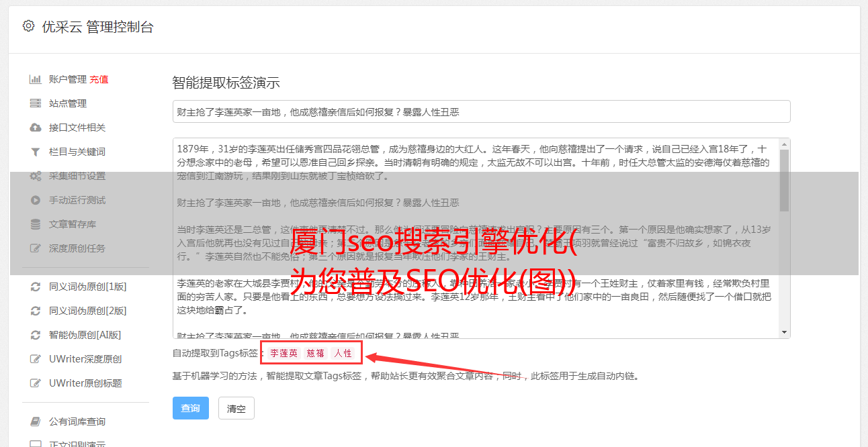This screenshot has width=868, height=447.
Task: Click the edit icon next to UWriter深度原创
Action: (36, 359)
